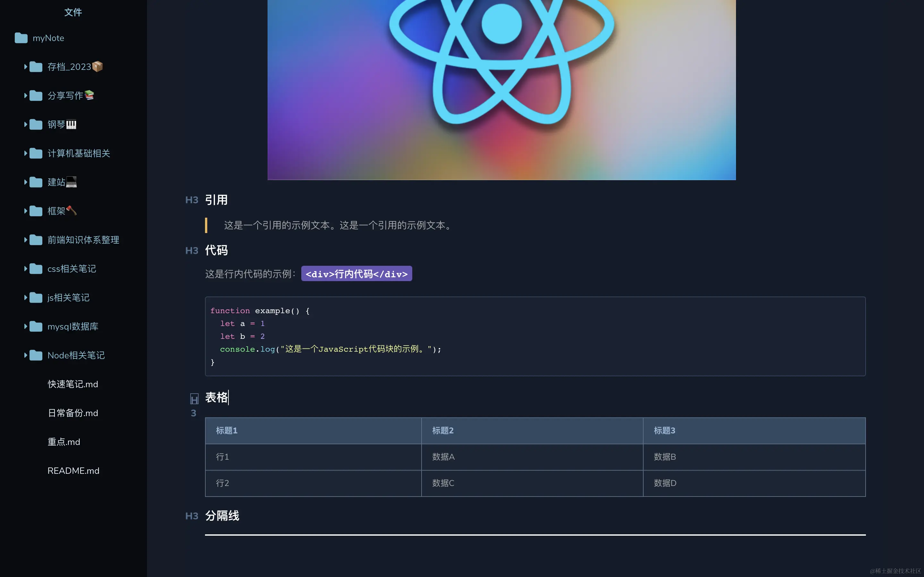This screenshot has width=924, height=577.
Task: Click the 框架 folder icon
Action: pyautogui.click(x=36, y=211)
